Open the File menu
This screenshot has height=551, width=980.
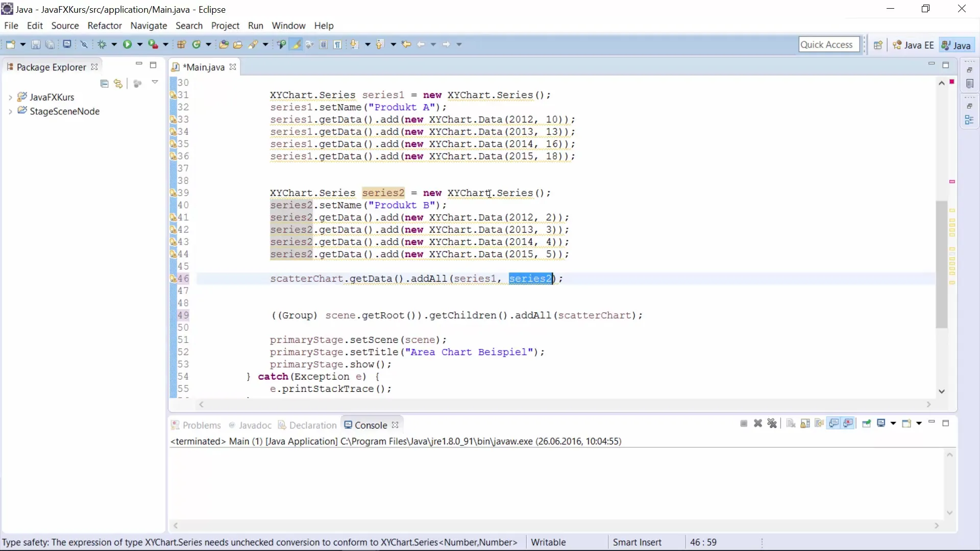click(x=11, y=26)
